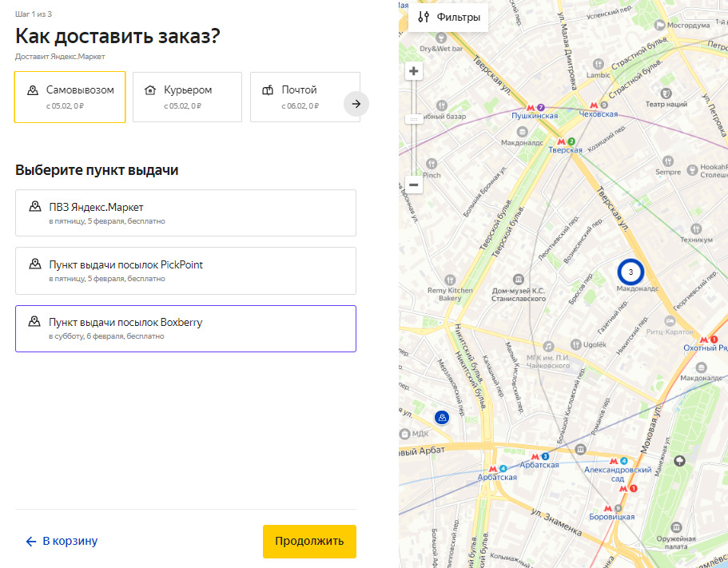Select ПВЗ Яндекс.Маркет pickup point
This screenshot has height=568, width=728.
pyautogui.click(x=185, y=213)
